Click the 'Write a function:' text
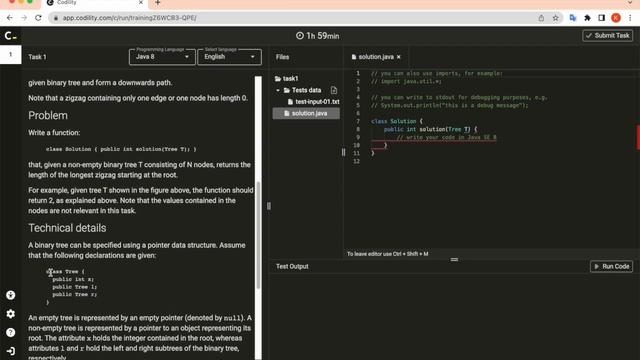The image size is (640, 360). pyautogui.click(x=54, y=133)
